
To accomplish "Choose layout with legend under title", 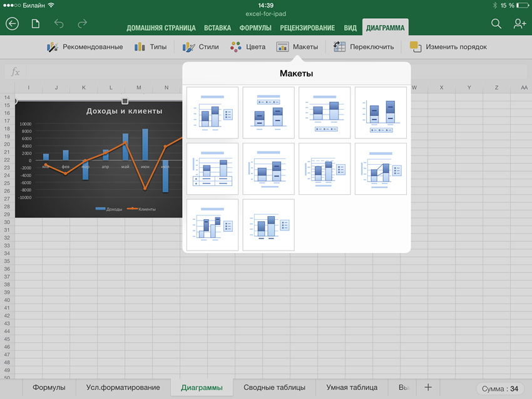I will (x=269, y=112).
